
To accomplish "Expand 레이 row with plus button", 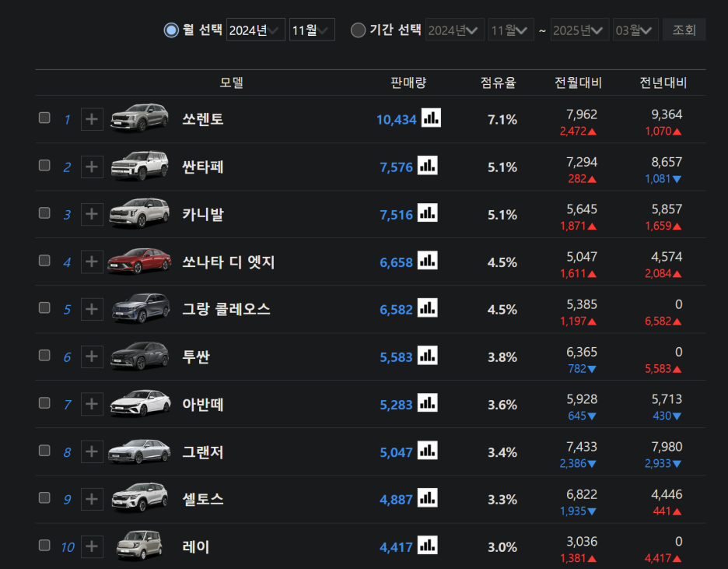I will click(x=92, y=546).
